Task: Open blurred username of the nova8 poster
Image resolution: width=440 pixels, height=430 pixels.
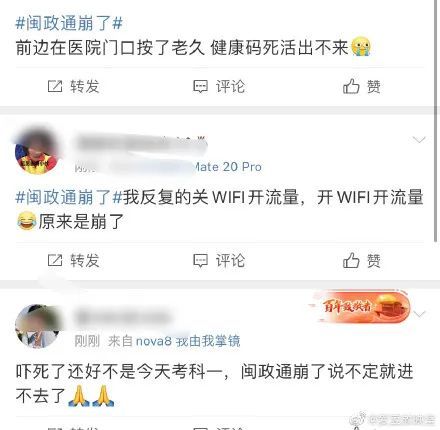Action: click(124, 317)
